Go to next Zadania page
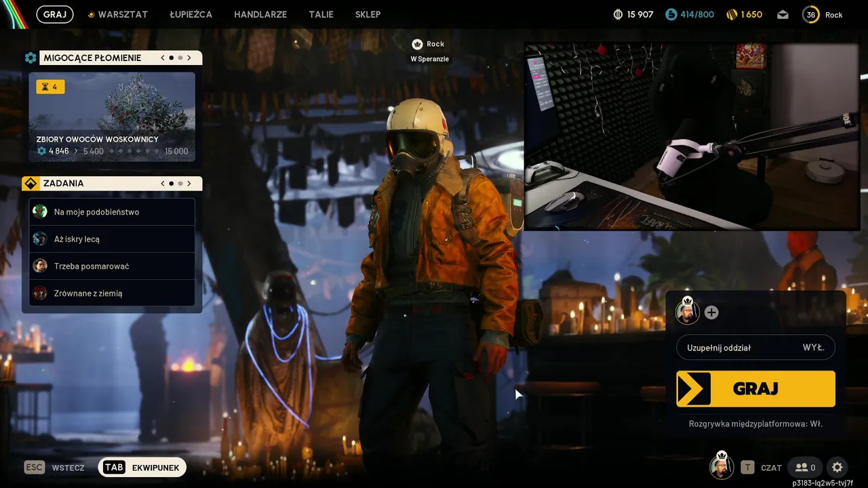868x488 pixels. click(189, 184)
